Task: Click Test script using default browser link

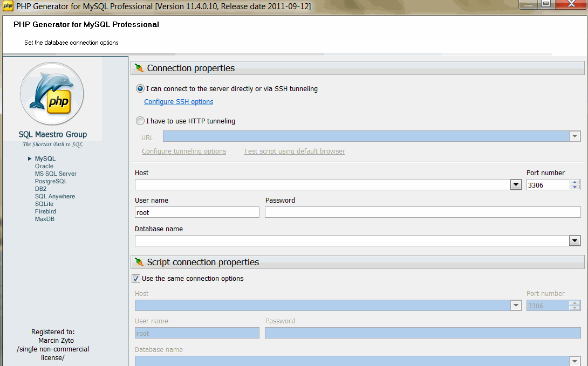Action: tap(295, 151)
